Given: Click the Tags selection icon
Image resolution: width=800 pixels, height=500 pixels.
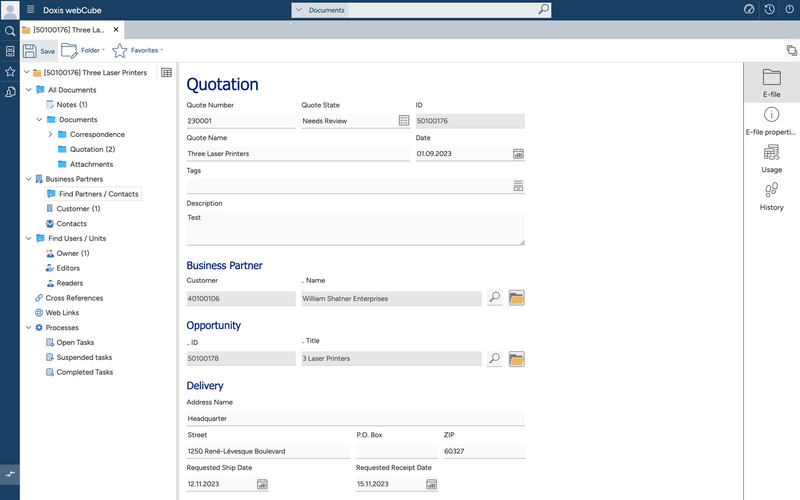Looking at the screenshot, I should (518, 185).
